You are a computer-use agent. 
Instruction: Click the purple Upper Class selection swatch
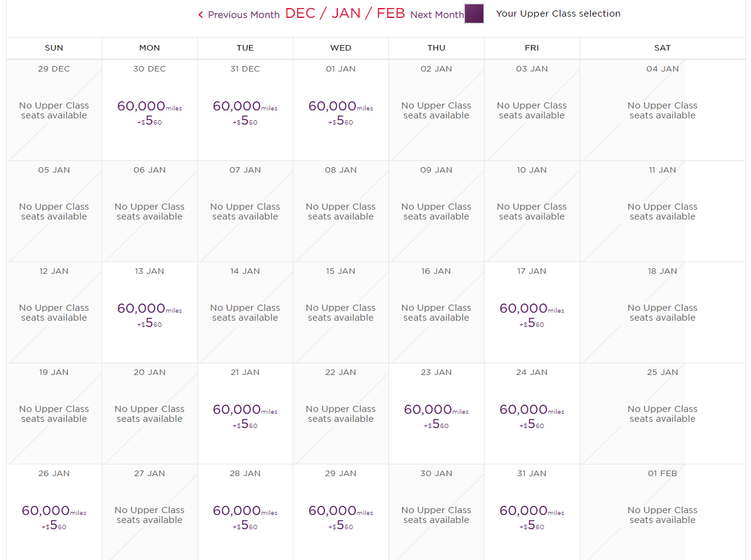click(x=474, y=14)
